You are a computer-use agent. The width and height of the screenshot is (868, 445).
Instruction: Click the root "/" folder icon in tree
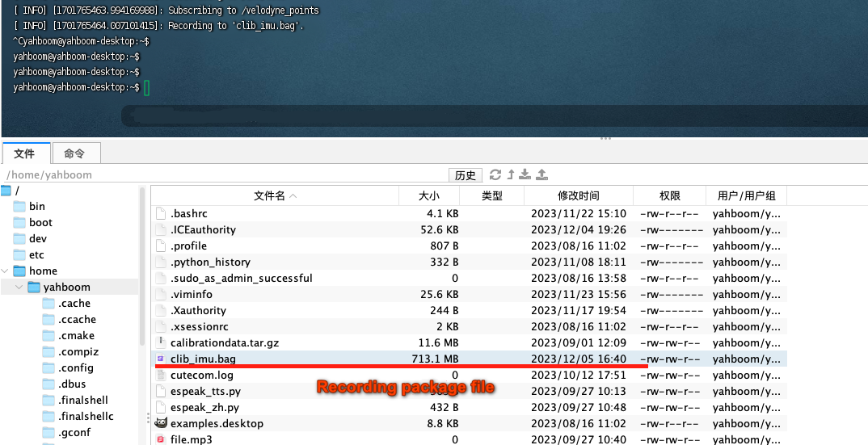tap(6, 191)
